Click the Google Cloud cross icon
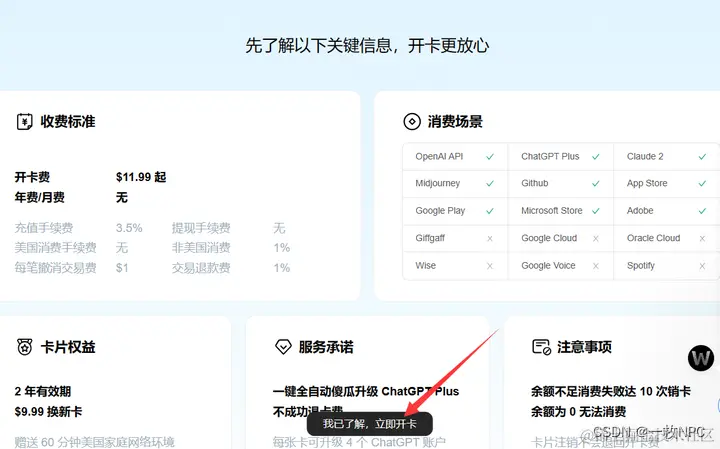Screen dimensions: 720x449 coord(596,238)
